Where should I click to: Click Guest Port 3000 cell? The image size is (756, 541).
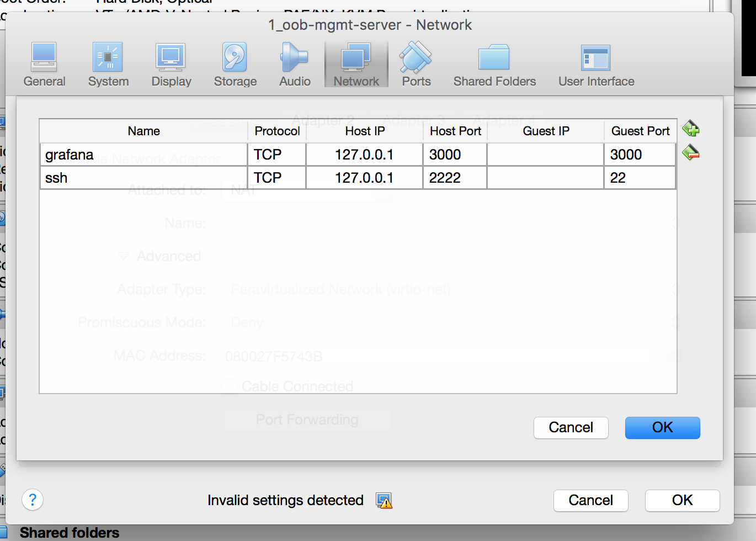click(640, 155)
